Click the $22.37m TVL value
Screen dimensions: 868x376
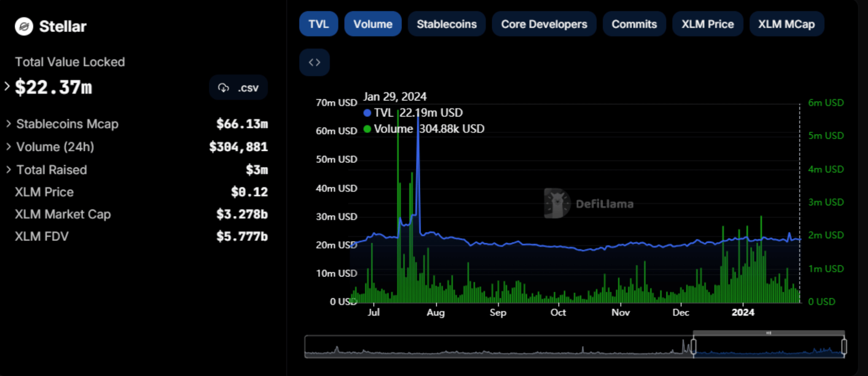(x=54, y=87)
